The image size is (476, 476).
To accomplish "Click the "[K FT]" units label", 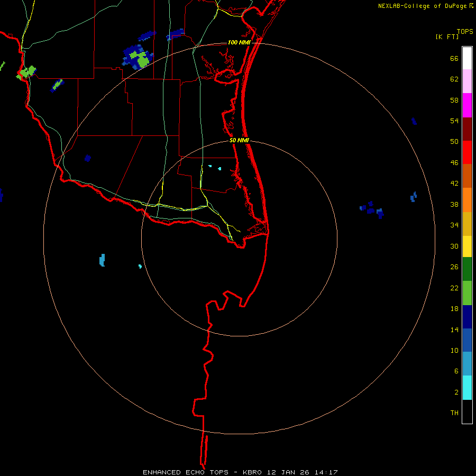I will click(x=447, y=36).
